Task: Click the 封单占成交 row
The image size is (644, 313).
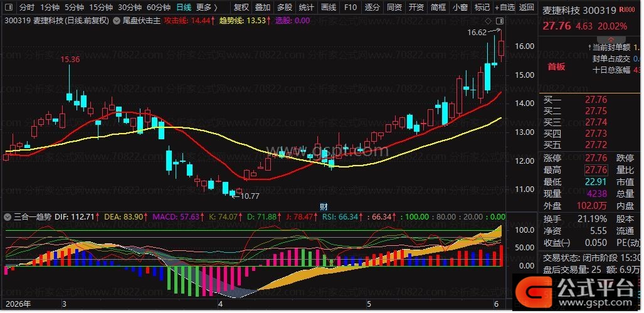Action: [617, 59]
